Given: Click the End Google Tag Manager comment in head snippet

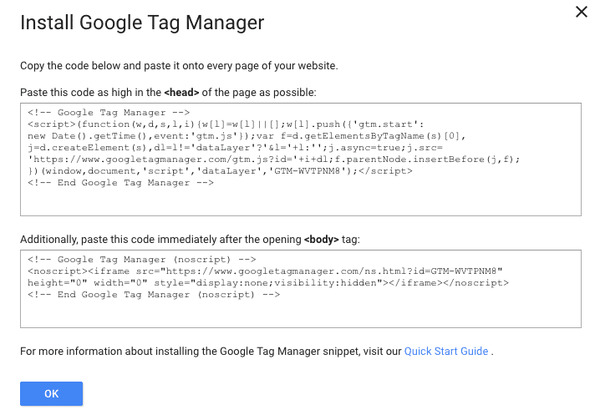Looking at the screenshot, I should 121,182.
